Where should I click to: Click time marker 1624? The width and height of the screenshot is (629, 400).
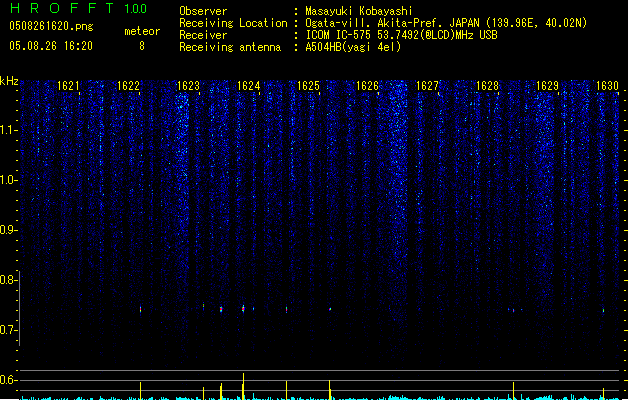248,85
